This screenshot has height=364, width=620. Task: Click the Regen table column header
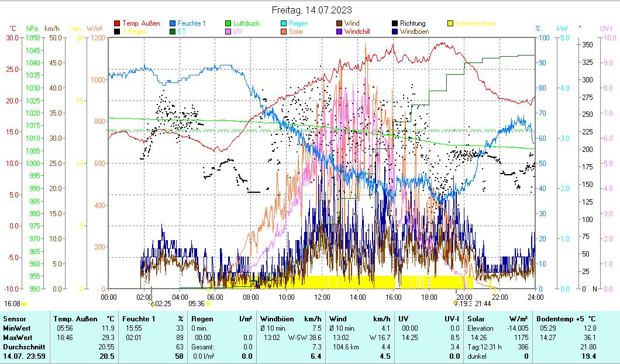point(202,319)
